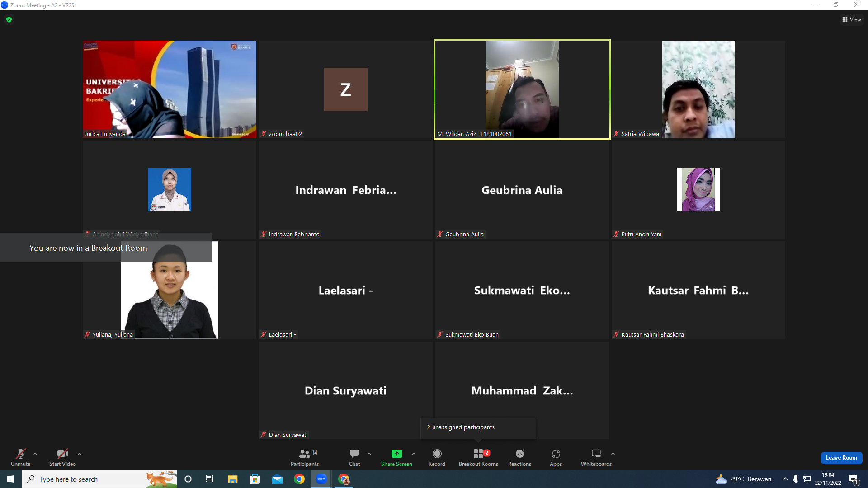Open the View layout menu

coord(852,19)
